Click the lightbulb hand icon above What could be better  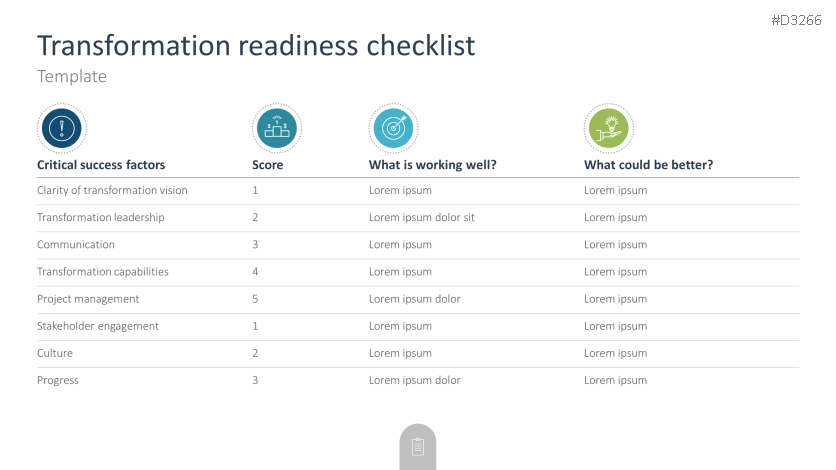[x=608, y=127]
